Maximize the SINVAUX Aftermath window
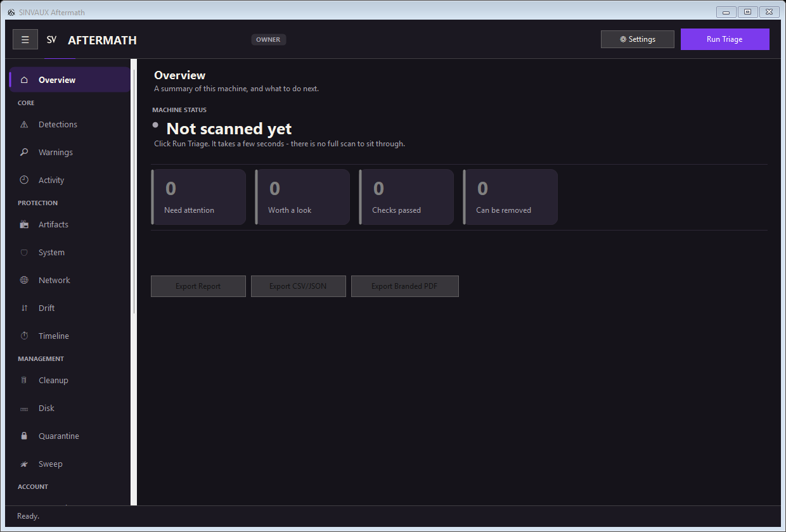This screenshot has height=532, width=786. click(x=747, y=11)
